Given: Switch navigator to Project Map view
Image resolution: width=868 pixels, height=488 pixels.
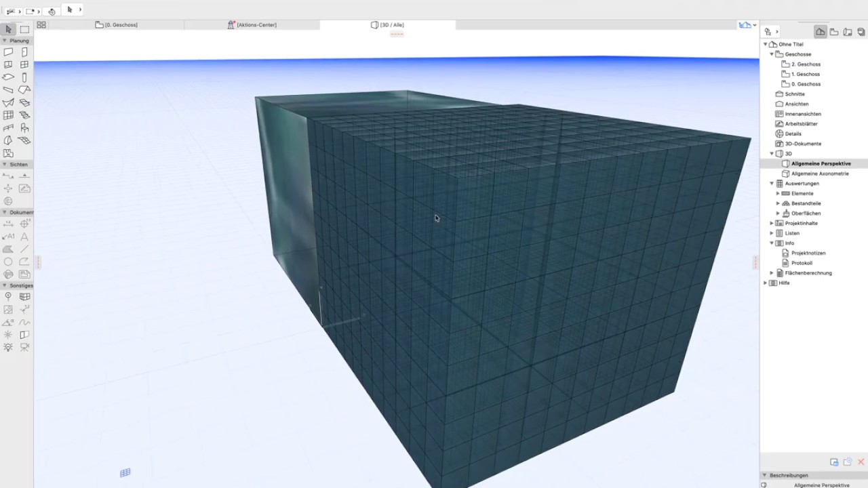Looking at the screenshot, I should [x=821, y=31].
